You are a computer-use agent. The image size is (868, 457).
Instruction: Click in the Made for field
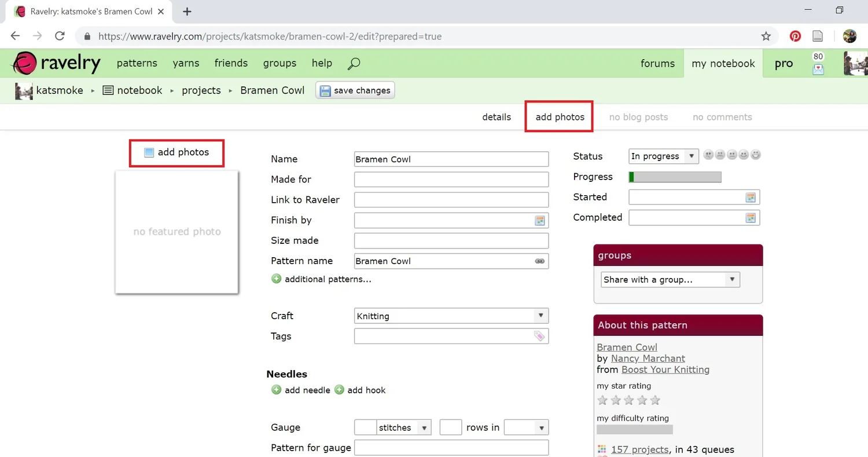(x=451, y=180)
